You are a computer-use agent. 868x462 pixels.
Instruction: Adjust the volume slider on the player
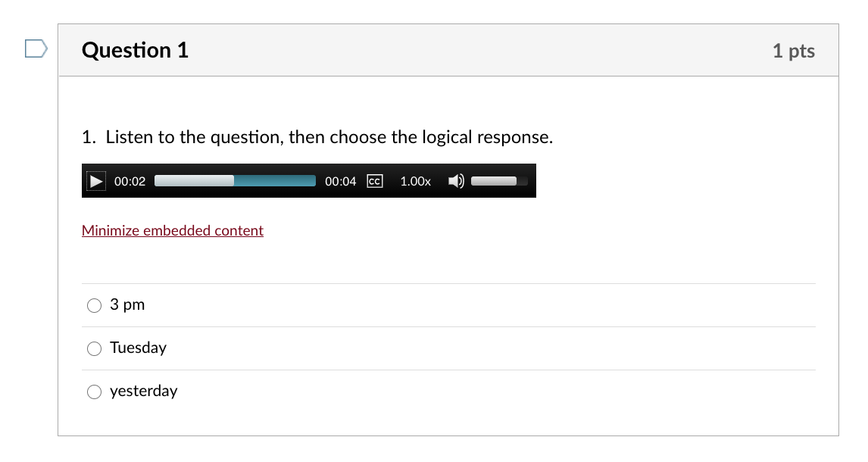(496, 180)
